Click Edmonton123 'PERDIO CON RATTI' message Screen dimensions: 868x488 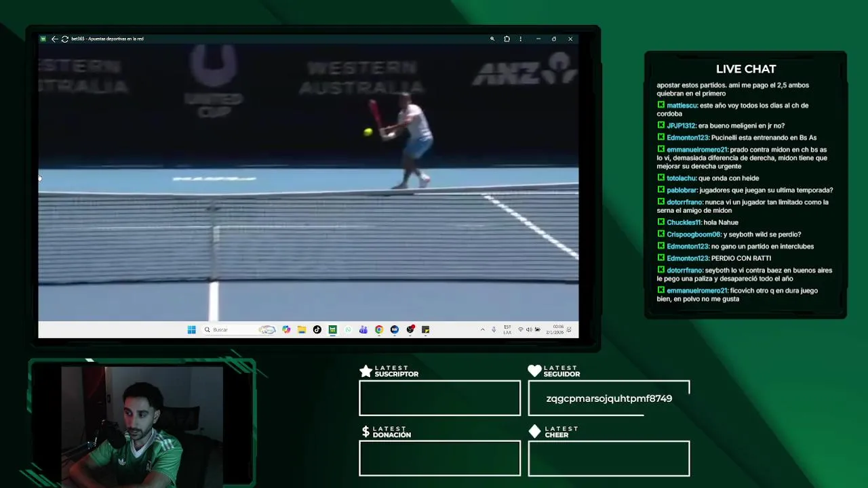pos(714,258)
